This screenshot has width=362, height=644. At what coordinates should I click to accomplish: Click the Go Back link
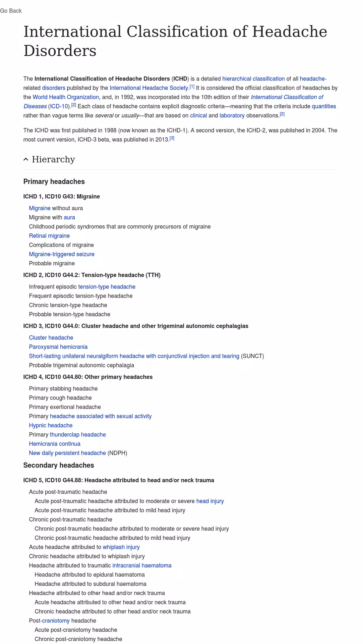11,11
